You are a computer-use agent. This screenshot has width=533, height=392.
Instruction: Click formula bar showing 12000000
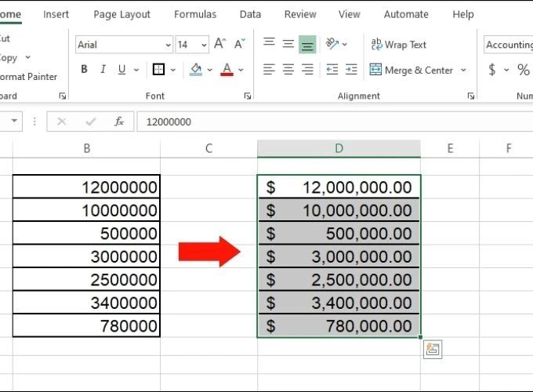point(335,122)
